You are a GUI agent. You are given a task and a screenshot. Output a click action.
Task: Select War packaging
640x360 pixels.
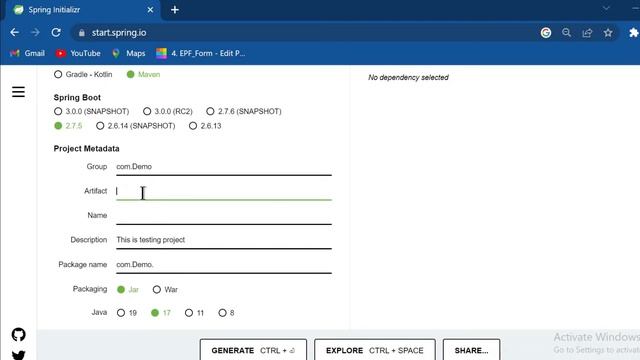pos(165,289)
